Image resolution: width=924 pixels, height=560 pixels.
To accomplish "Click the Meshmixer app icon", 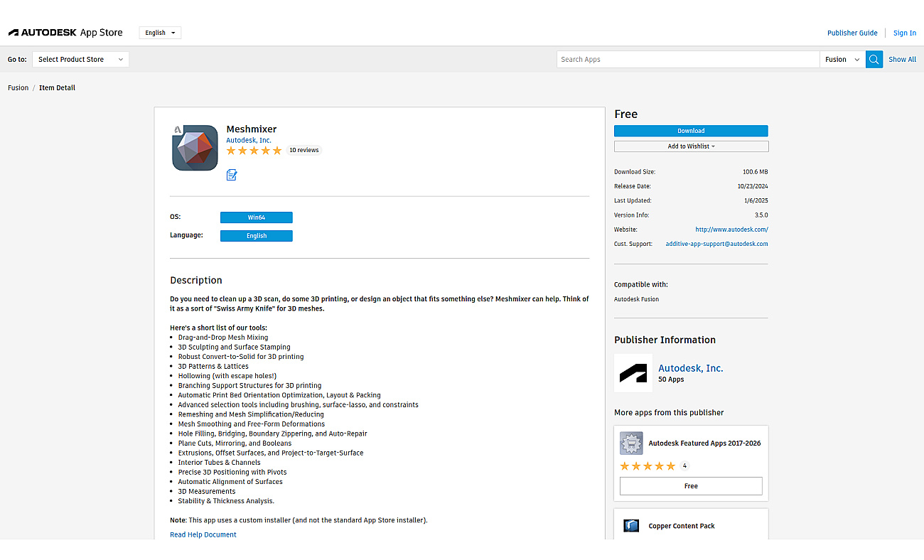I will point(195,148).
